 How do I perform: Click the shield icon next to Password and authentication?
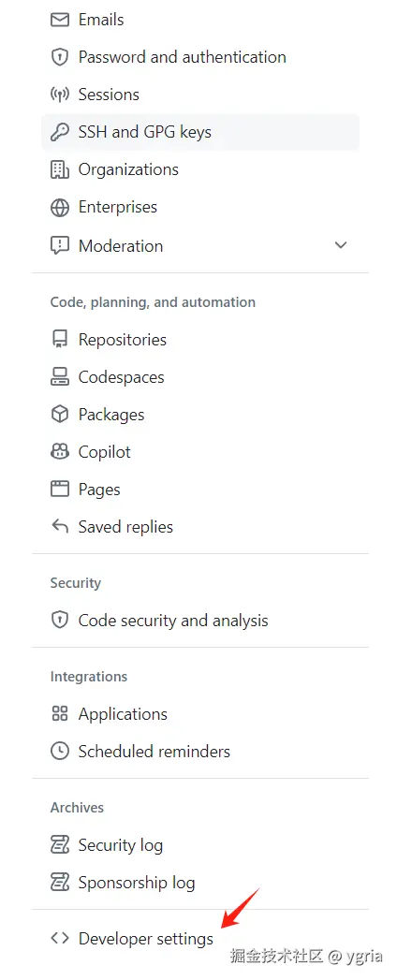coord(59,57)
